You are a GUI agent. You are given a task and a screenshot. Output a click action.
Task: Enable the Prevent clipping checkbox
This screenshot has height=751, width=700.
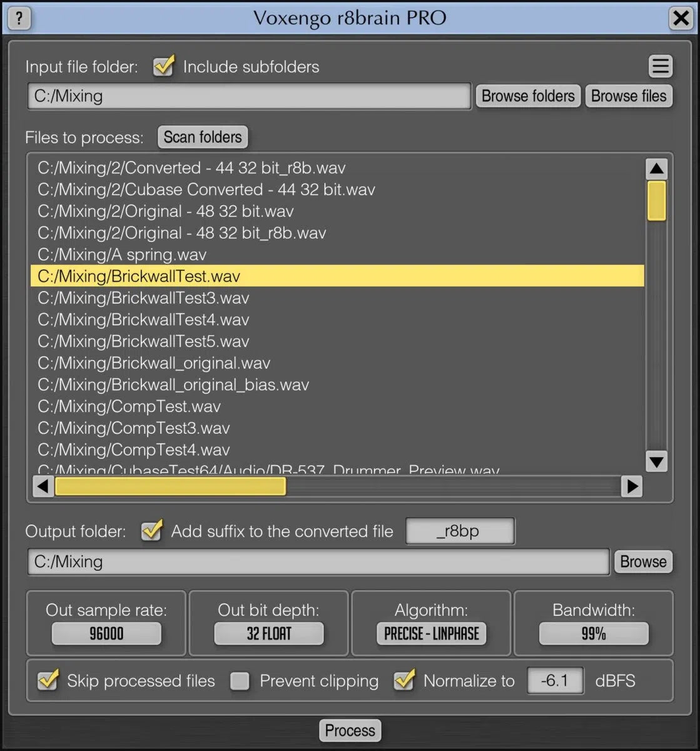click(x=240, y=681)
